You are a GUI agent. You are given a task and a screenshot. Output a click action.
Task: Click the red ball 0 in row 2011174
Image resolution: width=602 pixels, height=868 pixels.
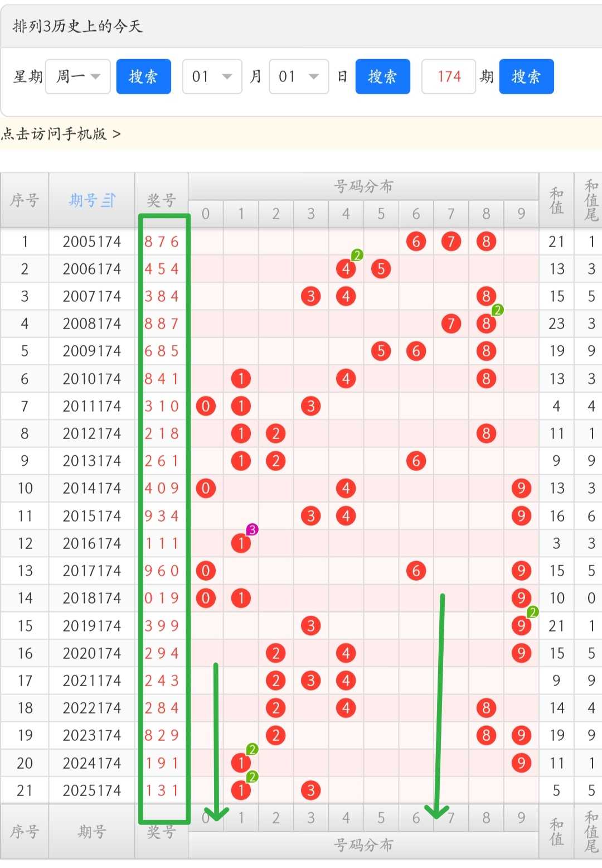tap(206, 406)
